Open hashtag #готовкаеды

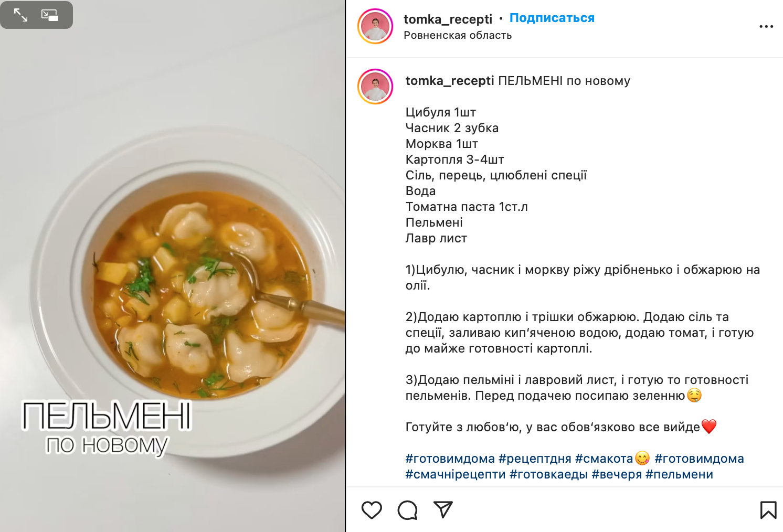point(548,474)
